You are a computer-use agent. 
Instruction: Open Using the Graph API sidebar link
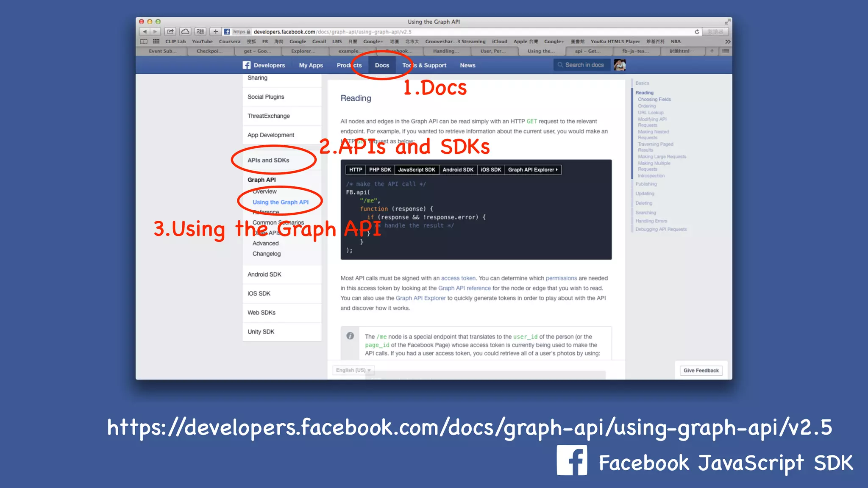281,202
